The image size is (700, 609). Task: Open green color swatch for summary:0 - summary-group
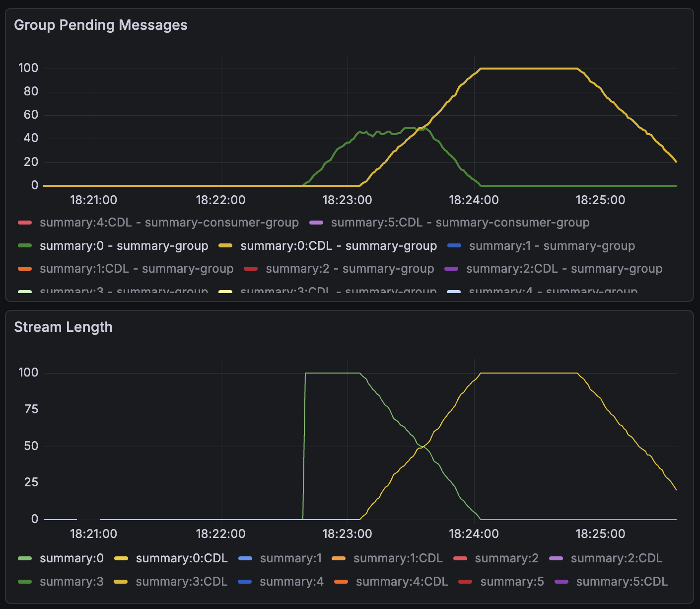pos(25,246)
